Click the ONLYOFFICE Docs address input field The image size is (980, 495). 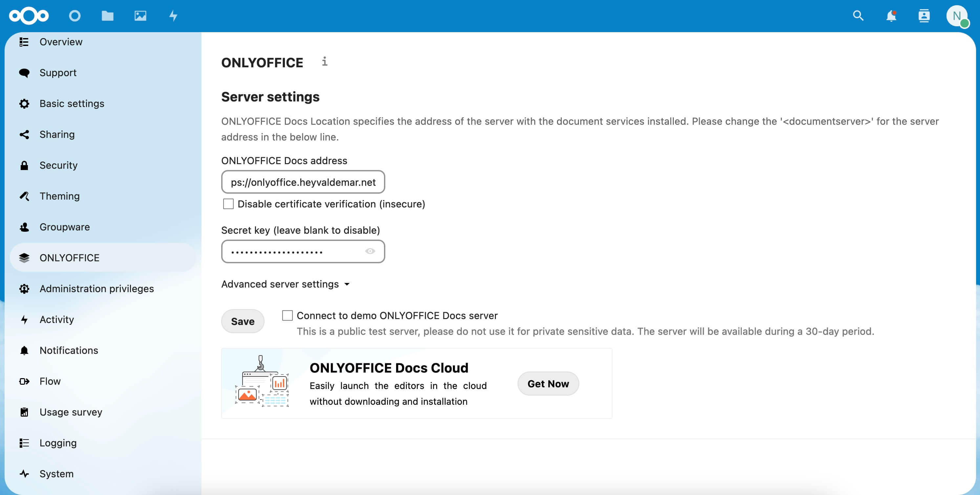[304, 181]
